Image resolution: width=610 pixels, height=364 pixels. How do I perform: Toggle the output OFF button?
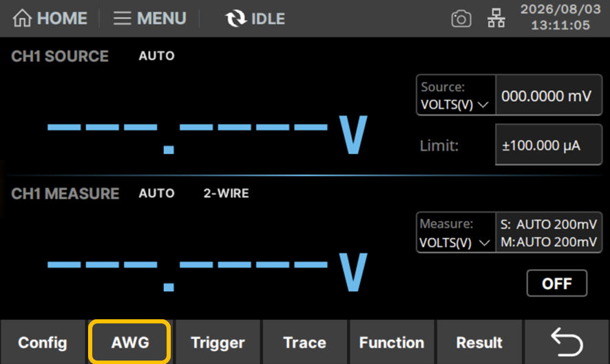[557, 283]
